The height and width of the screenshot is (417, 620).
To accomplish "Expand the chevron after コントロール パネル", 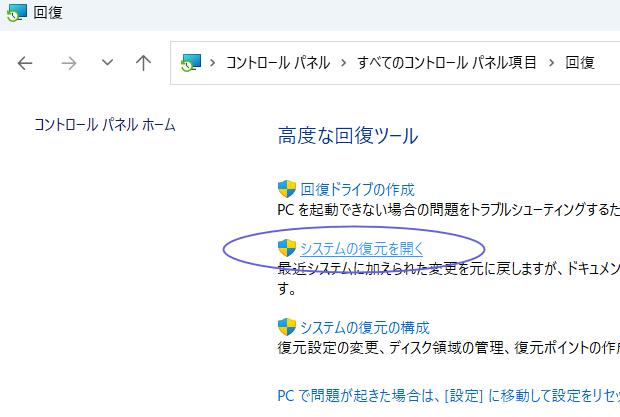I will click(x=343, y=63).
